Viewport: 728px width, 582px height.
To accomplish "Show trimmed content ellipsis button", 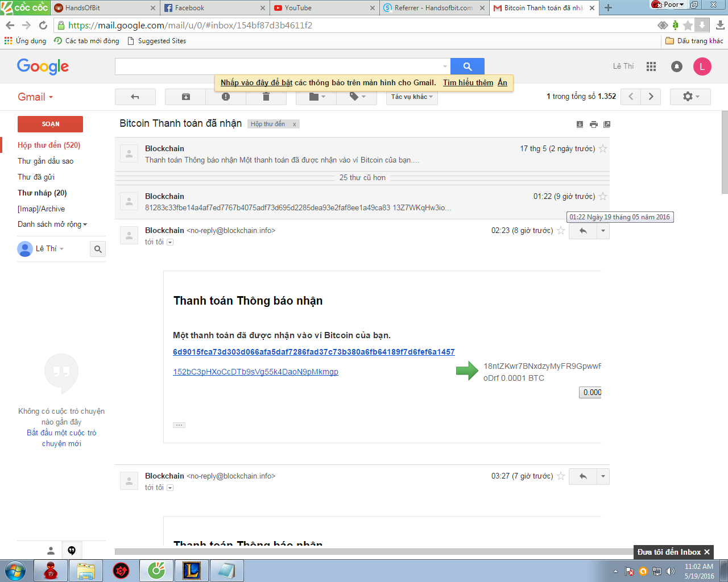I will point(179,425).
